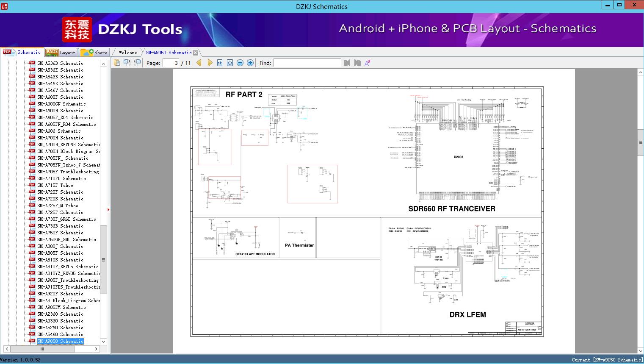Click the document viewer's vertical scrollbar thumb
Image resolution: width=644 pixels, height=364 pixels.
(641, 142)
